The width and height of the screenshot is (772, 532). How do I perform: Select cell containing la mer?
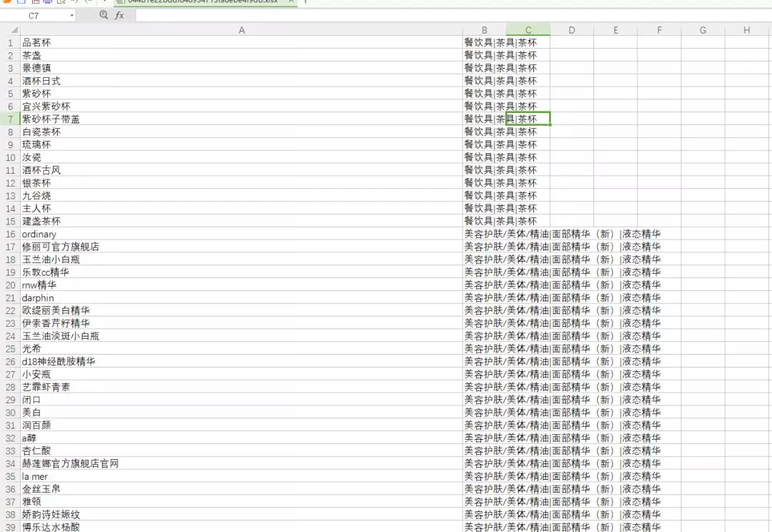242,476
